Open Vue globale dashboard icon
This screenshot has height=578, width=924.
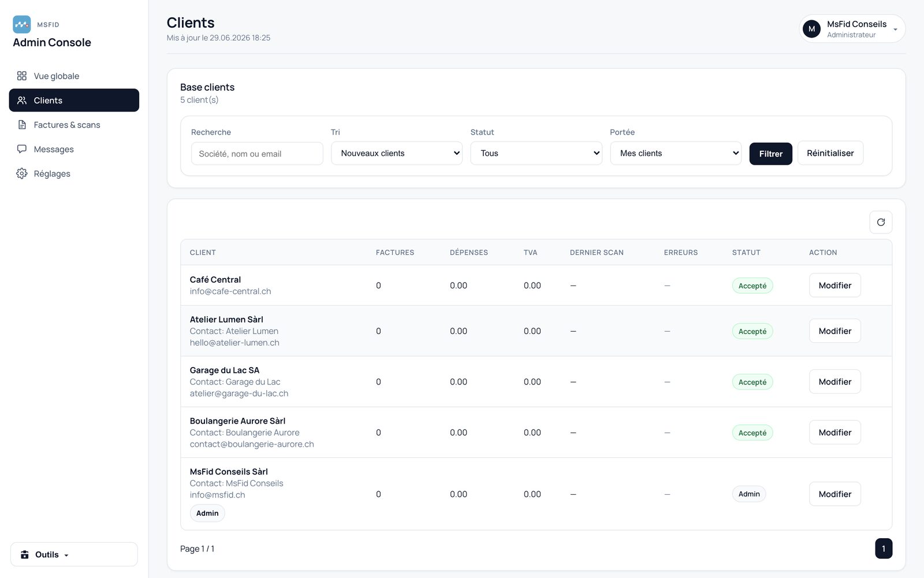coord(22,76)
